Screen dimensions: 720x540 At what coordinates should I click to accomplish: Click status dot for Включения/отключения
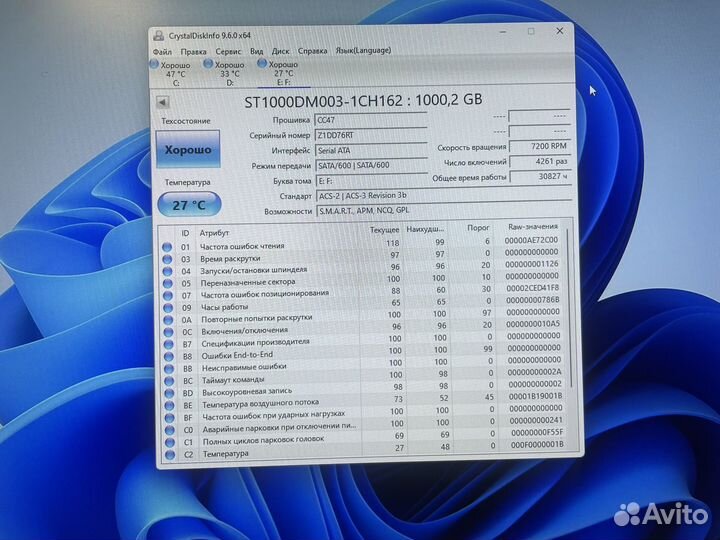(169, 332)
